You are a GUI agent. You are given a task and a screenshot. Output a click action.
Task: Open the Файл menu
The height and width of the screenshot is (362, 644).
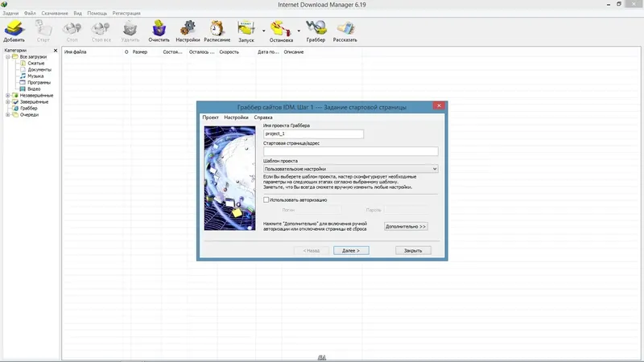tap(30, 13)
